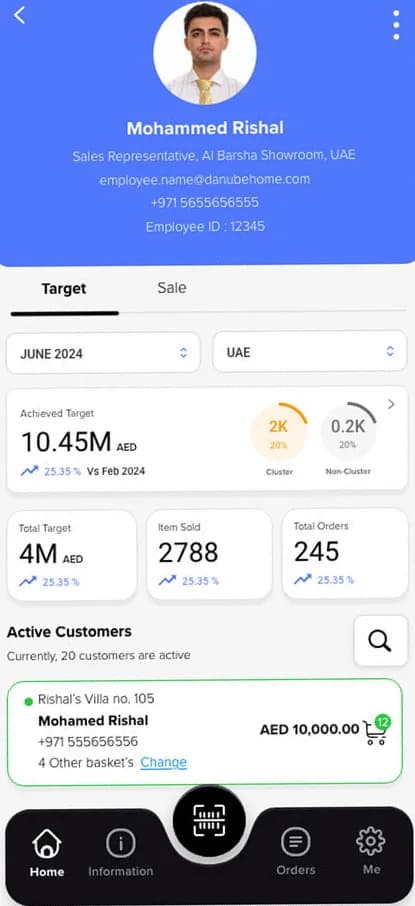The image size is (415, 906).
Task: Open the JUNE 2024 month dropdown
Action: [103, 353]
